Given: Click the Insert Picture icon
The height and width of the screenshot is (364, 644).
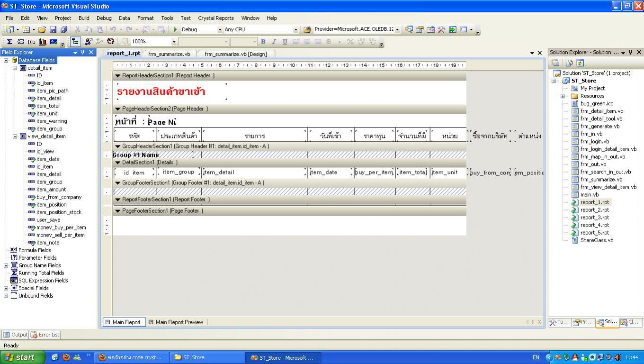Looking at the screenshot, I should (53, 42).
